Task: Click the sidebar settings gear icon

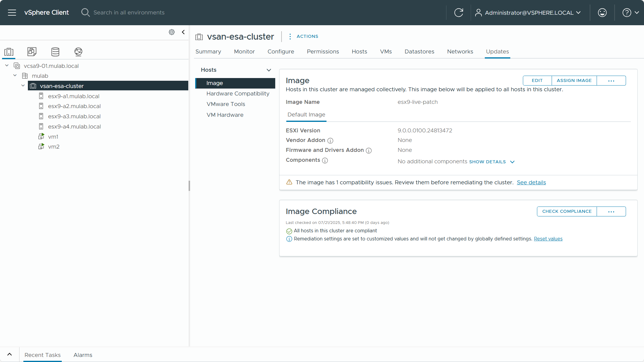Action: pos(171,32)
